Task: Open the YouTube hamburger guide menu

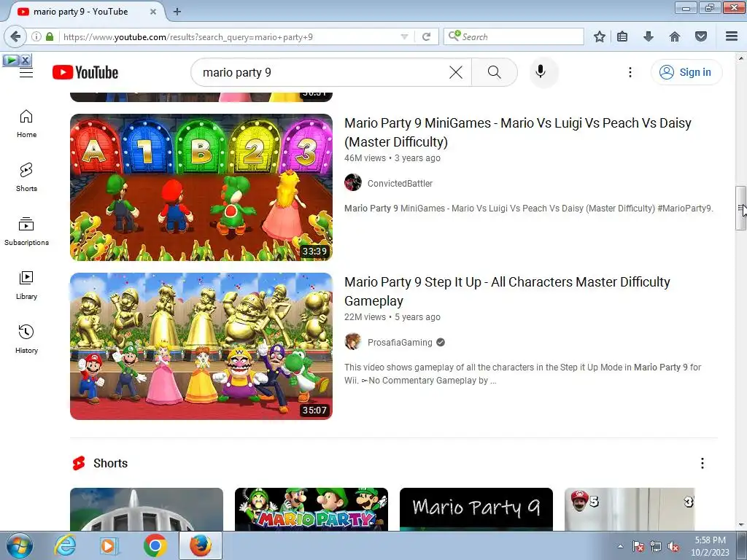Action: click(26, 72)
